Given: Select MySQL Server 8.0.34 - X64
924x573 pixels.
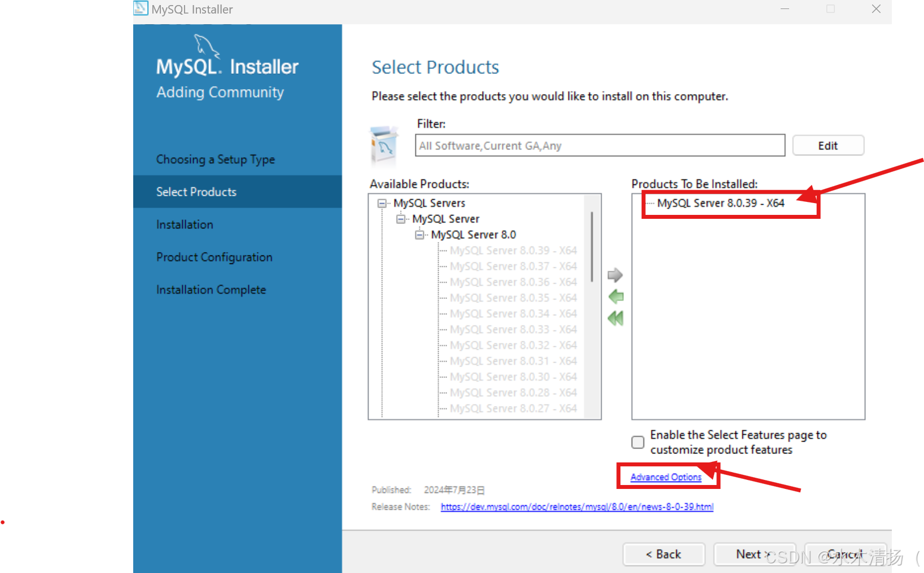Looking at the screenshot, I should pos(513,314).
